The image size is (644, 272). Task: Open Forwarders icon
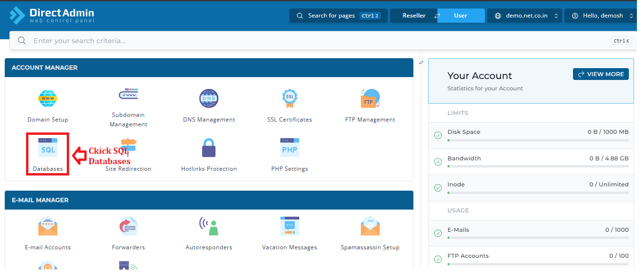pos(128,226)
